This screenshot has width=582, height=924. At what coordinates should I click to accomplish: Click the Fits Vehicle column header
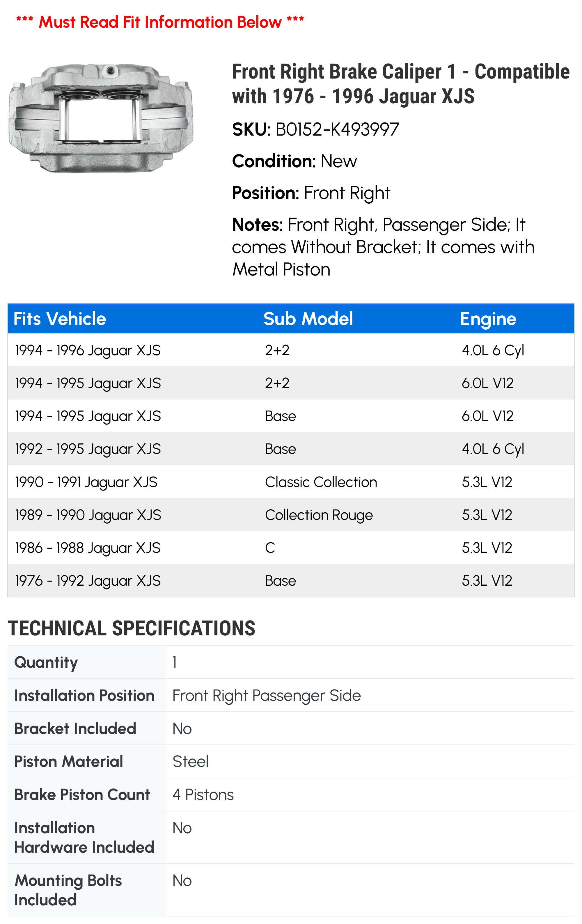pos(60,319)
